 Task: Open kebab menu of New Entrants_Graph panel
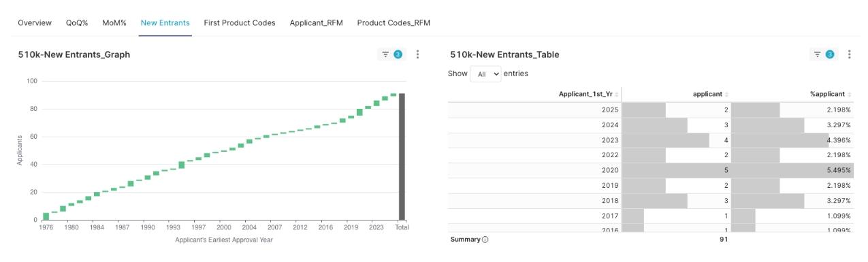pos(417,54)
